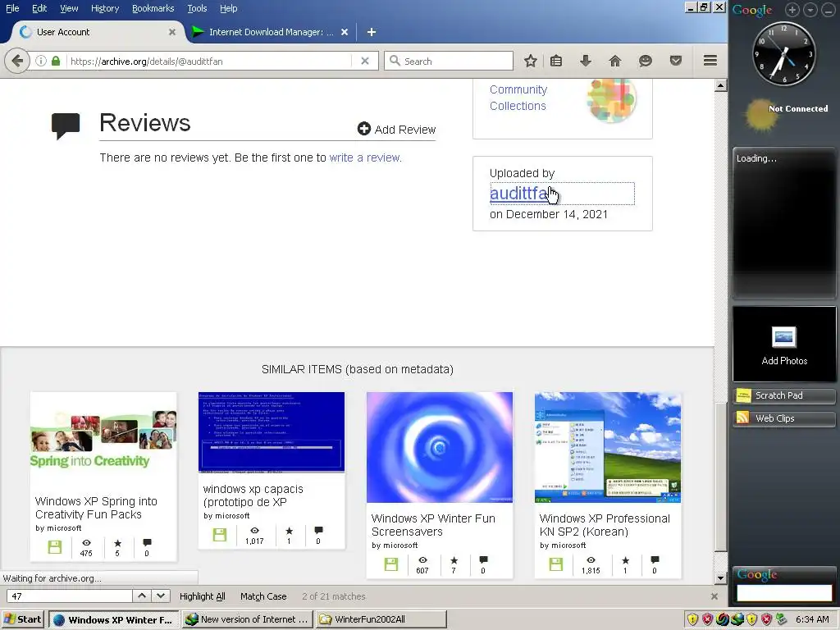Open the Web Clips gadget
Image resolution: width=840 pixels, height=630 pixels.
click(x=783, y=418)
